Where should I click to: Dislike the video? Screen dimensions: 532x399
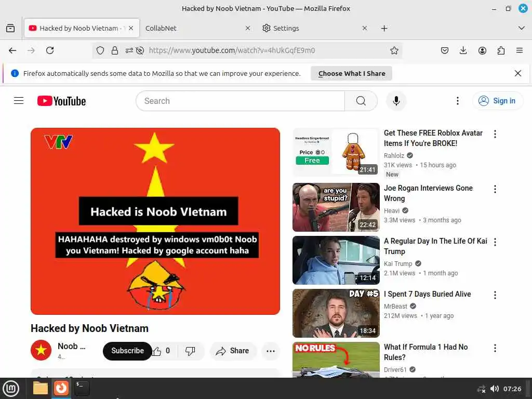[190, 351]
